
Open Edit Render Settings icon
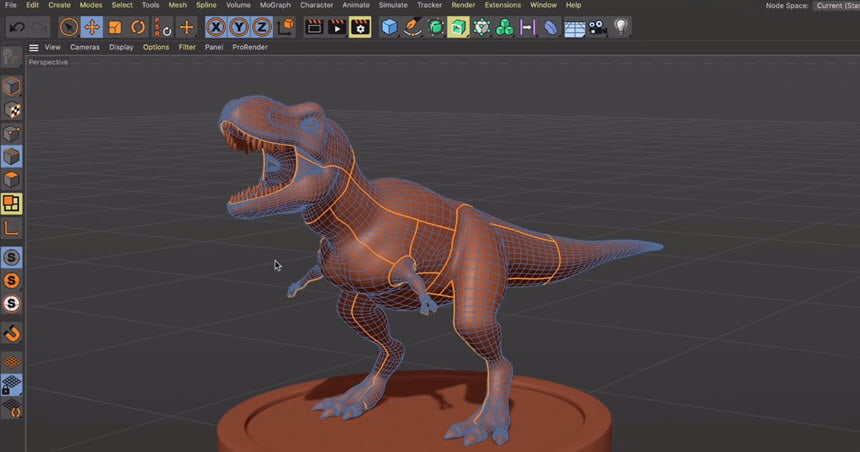coord(360,27)
